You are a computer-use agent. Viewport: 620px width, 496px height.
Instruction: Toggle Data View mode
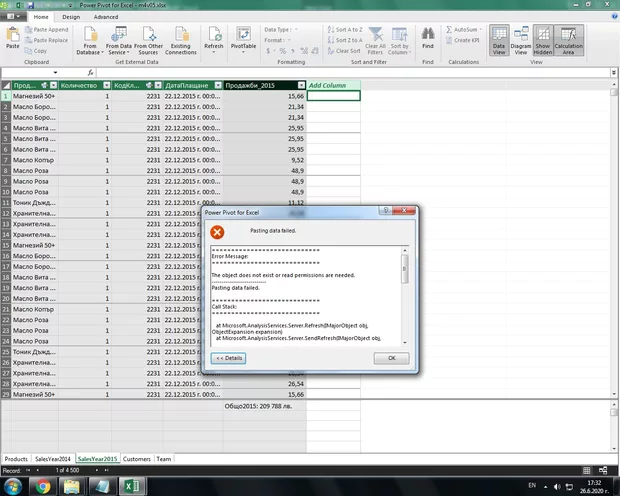pyautogui.click(x=499, y=39)
